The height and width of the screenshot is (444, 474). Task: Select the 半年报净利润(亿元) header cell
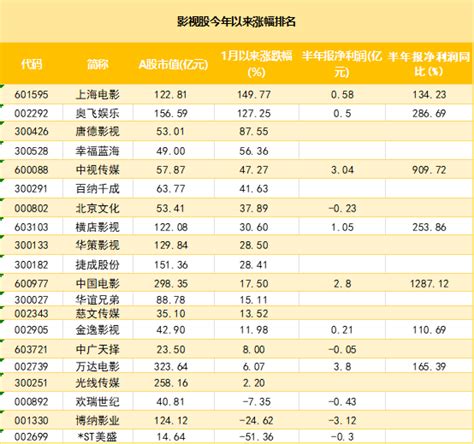(342, 63)
